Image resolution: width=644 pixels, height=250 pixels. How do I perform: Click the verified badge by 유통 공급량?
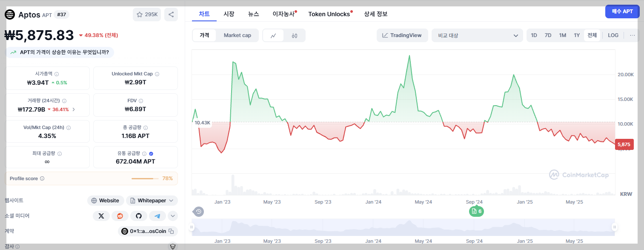point(151,154)
